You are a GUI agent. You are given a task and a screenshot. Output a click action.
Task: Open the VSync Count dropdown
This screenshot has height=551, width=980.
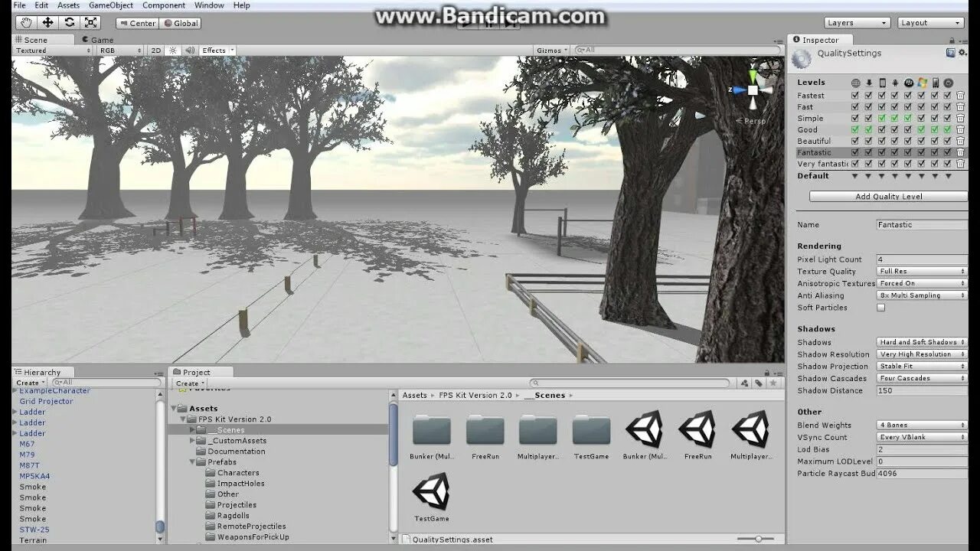pyautogui.click(x=922, y=437)
